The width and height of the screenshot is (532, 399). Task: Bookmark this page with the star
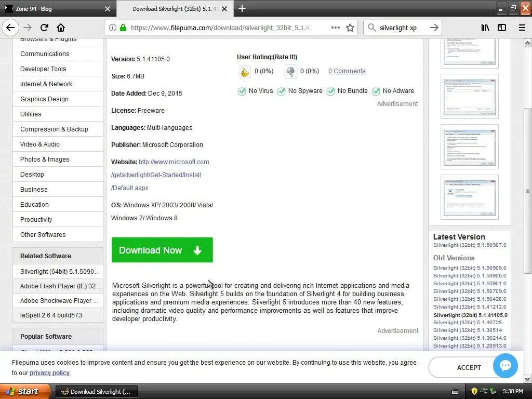point(350,28)
